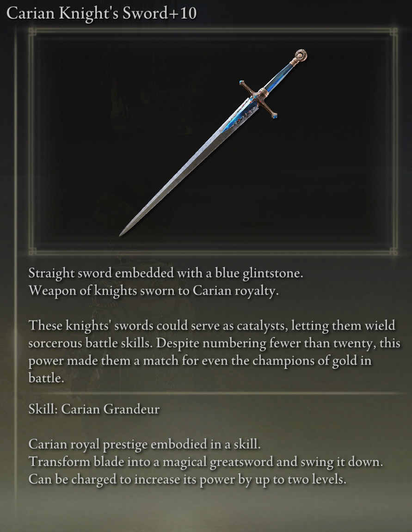This screenshot has width=412, height=532.
Task: Click the "Can be charged to increase" line
Action: tap(187, 479)
